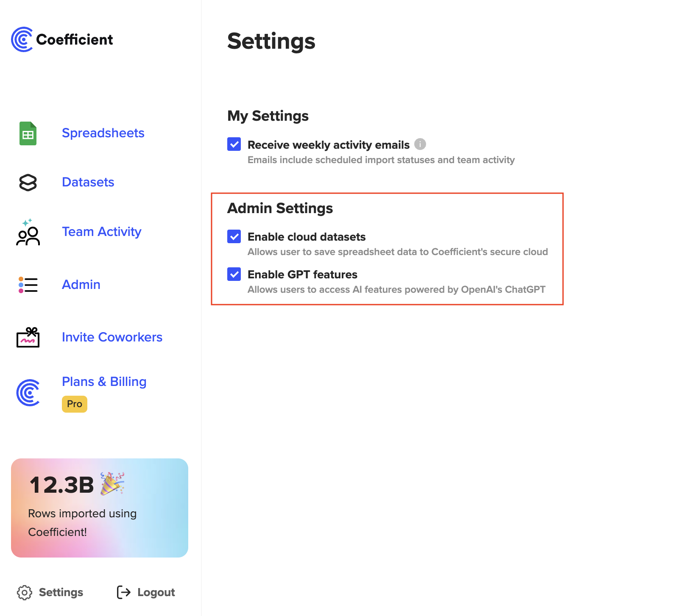697x616 pixels.
Task: Click the Invite Coworkers gift icon
Action: (27, 338)
